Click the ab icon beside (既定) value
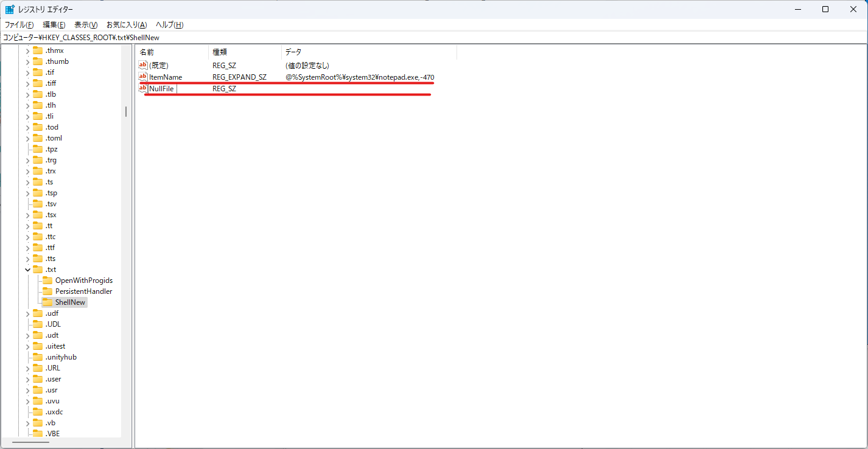Screen dimensions: 868x449 tap(142, 65)
